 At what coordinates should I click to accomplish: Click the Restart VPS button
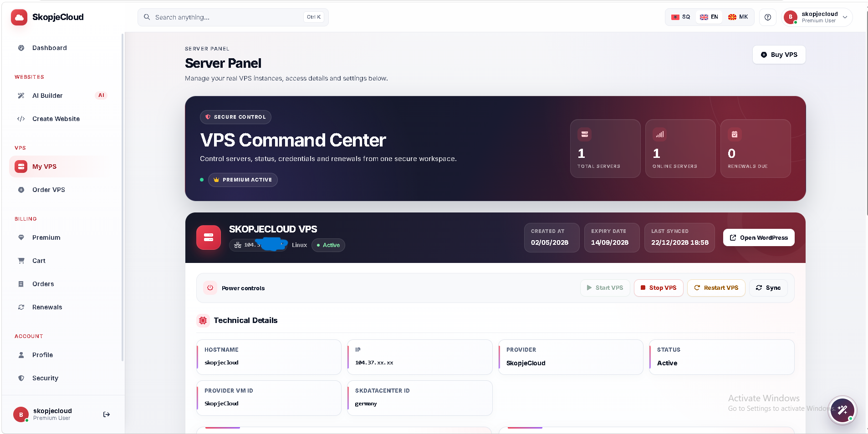click(x=716, y=288)
